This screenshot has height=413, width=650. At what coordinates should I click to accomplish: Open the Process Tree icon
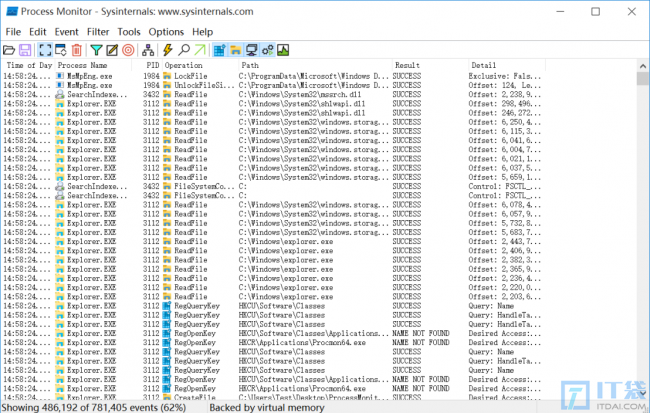click(x=148, y=50)
